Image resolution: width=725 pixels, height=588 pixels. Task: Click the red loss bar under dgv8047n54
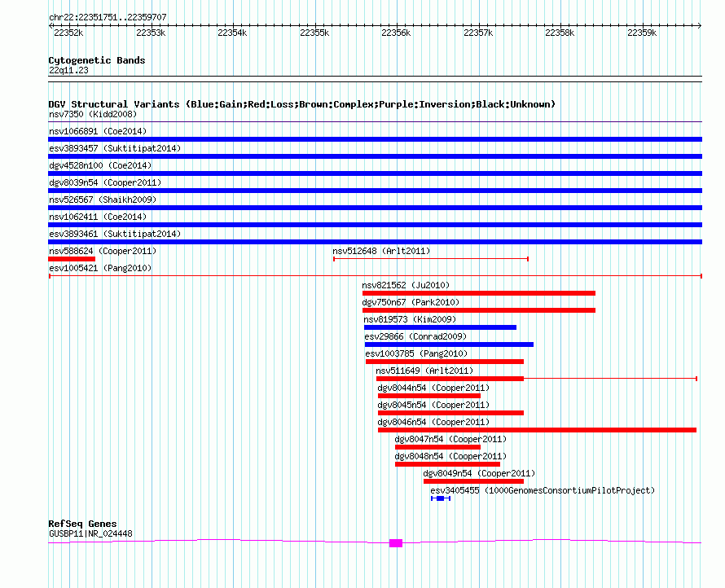coord(437,447)
